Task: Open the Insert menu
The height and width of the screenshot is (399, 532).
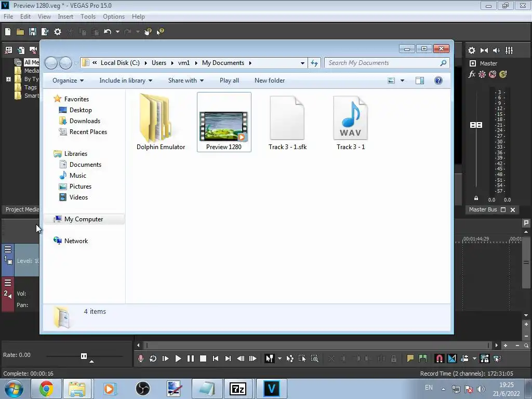Action: tap(65, 17)
